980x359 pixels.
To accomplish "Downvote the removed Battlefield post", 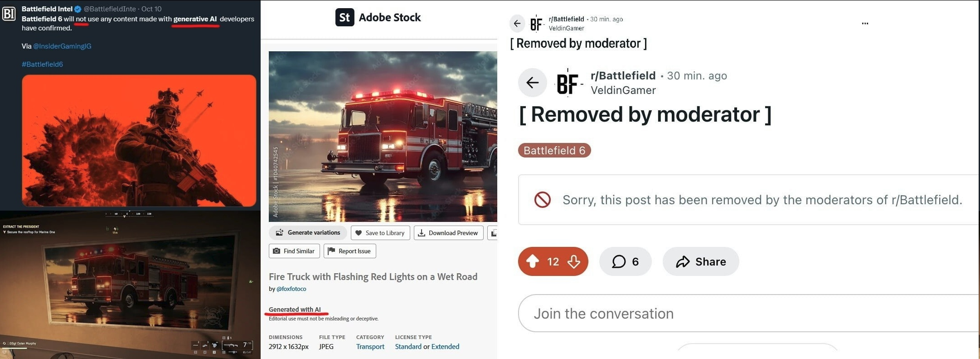I will (574, 261).
